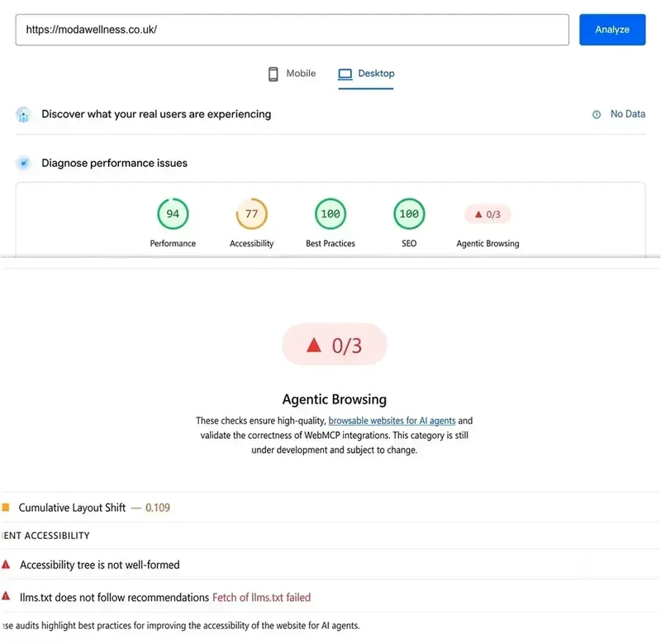Click Discover what your real users heading
The height and width of the screenshot is (644, 661).
156,114
